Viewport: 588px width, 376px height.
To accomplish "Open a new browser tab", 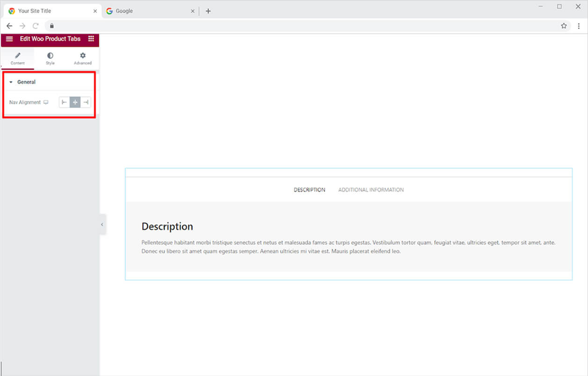I will coord(208,11).
